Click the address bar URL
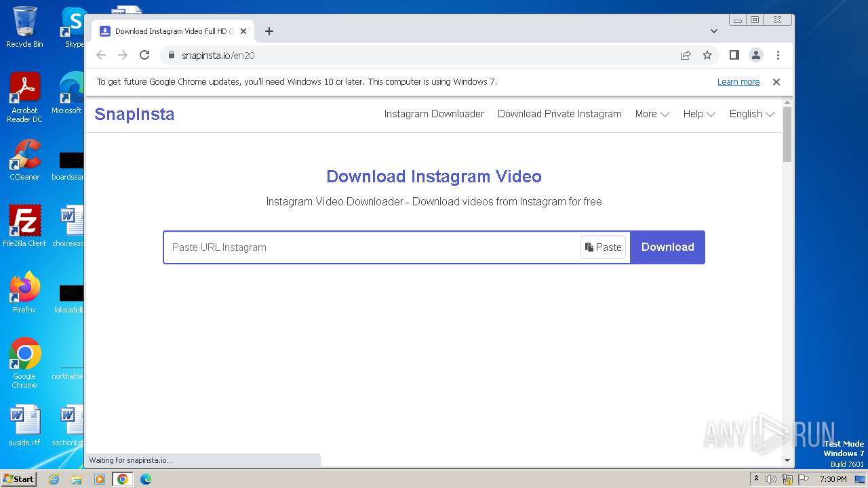This screenshot has height=488, width=868. pyautogui.click(x=218, y=56)
